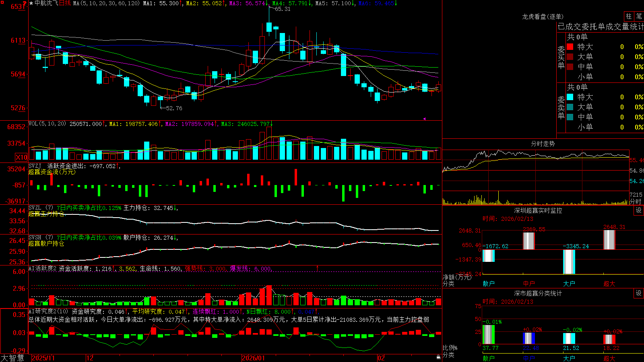Click the 超赢资金流(万元) label
The image size is (644, 362).
click(52, 172)
